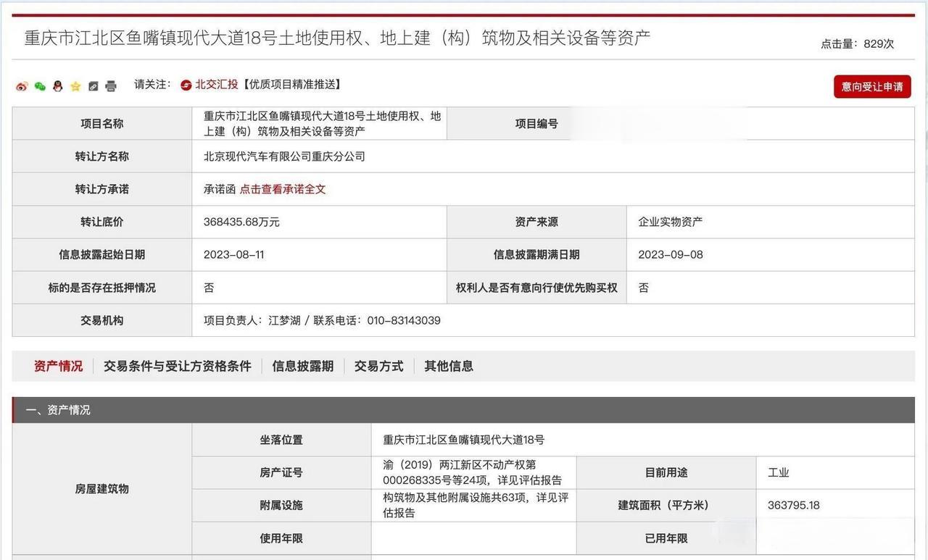Click the 【优质项目精准推送】 text
928x560 pixels.
tap(291, 85)
